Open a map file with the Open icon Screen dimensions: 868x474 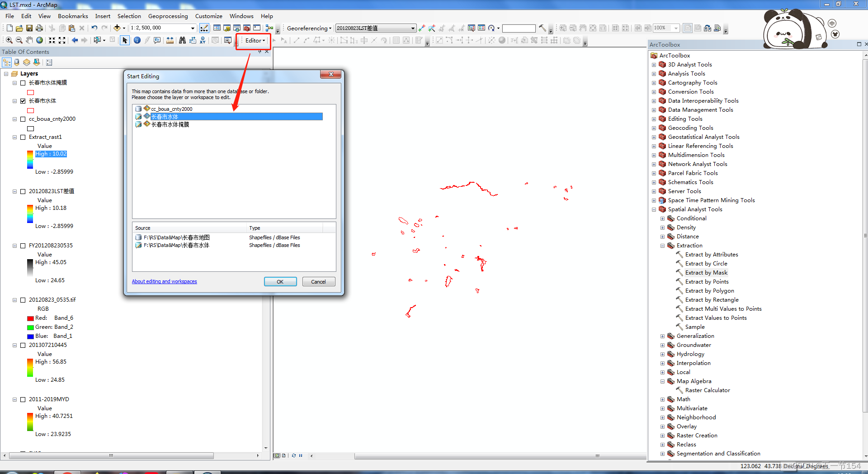[x=19, y=28]
